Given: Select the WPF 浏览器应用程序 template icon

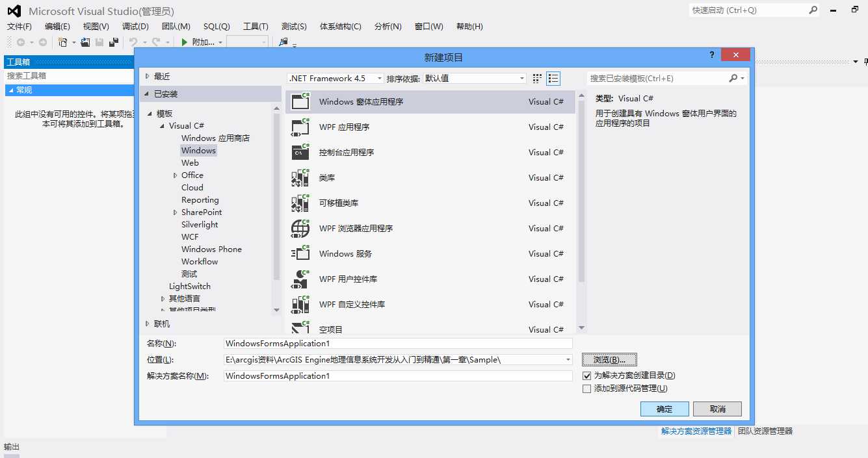Looking at the screenshot, I should 300,228.
